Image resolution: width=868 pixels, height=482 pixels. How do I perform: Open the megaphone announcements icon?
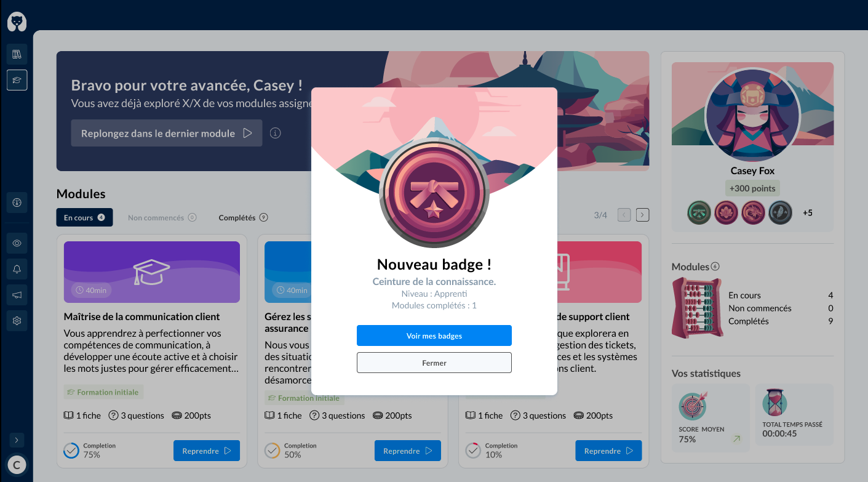tap(17, 295)
